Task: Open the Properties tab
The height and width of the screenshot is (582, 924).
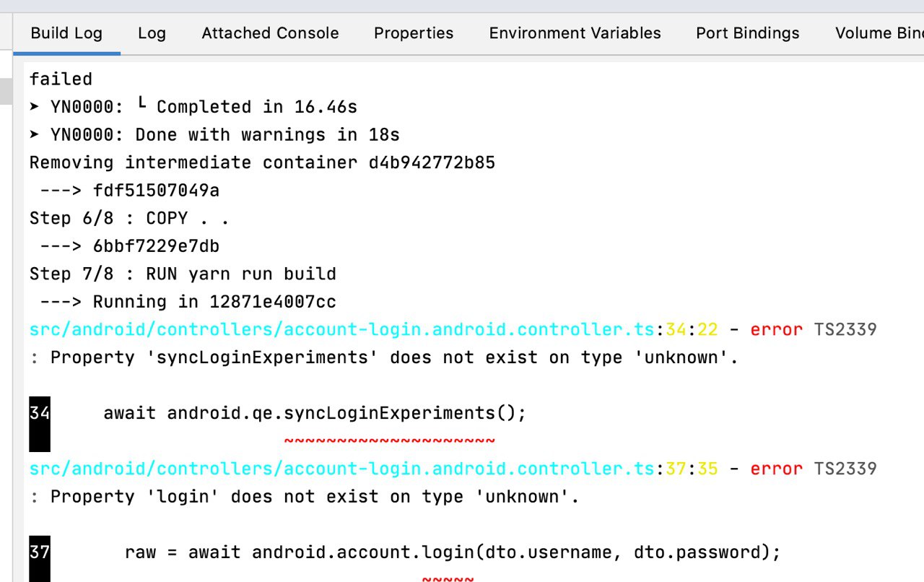Action: [414, 33]
